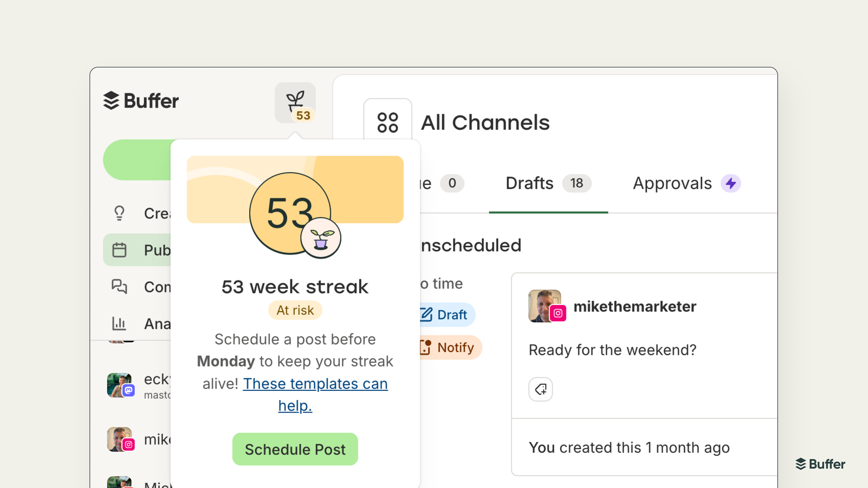The image size is (868, 488).
Task: Click the Analyze bar chart icon
Action: click(x=119, y=324)
